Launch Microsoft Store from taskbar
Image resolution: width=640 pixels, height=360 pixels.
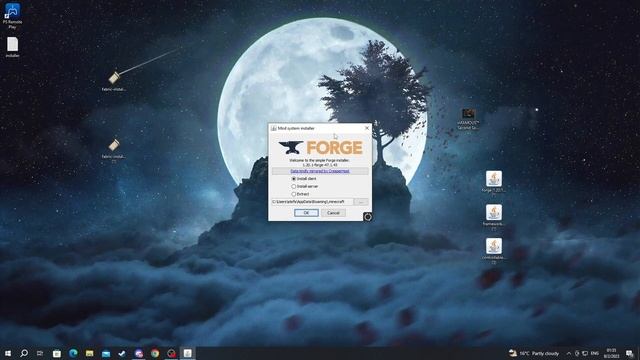point(57,353)
